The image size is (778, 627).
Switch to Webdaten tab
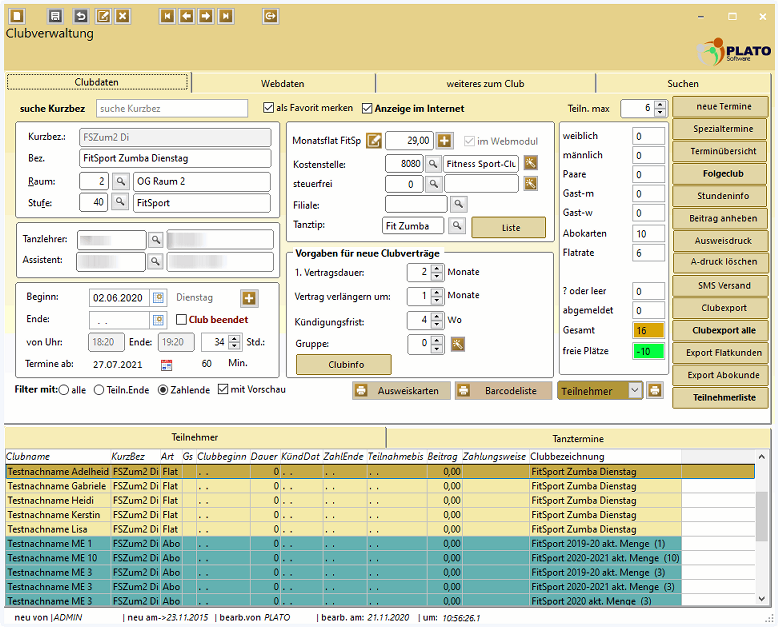[283, 83]
